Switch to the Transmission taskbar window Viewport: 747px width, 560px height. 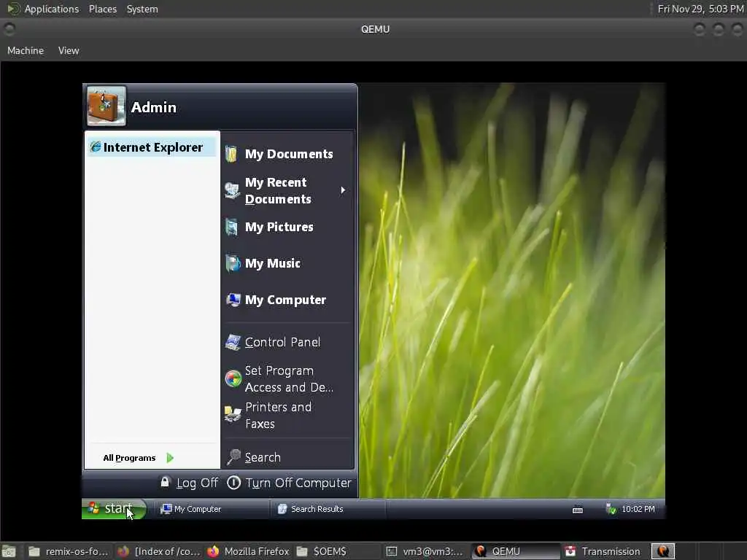pos(603,551)
